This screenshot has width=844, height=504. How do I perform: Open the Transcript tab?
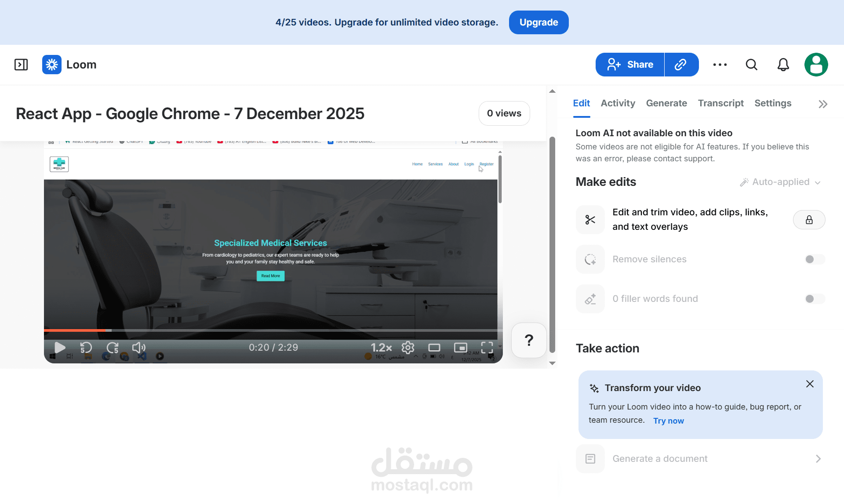(x=720, y=103)
